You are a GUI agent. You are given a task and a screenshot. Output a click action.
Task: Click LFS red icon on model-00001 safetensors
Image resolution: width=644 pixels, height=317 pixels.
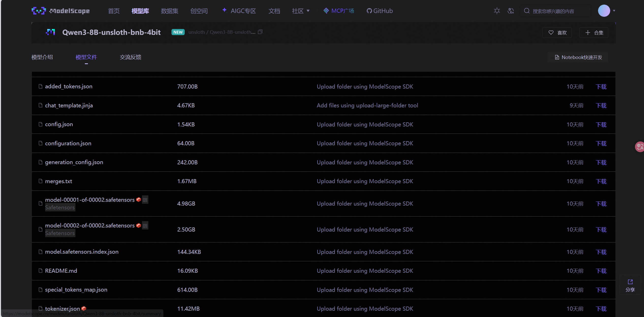click(x=138, y=199)
